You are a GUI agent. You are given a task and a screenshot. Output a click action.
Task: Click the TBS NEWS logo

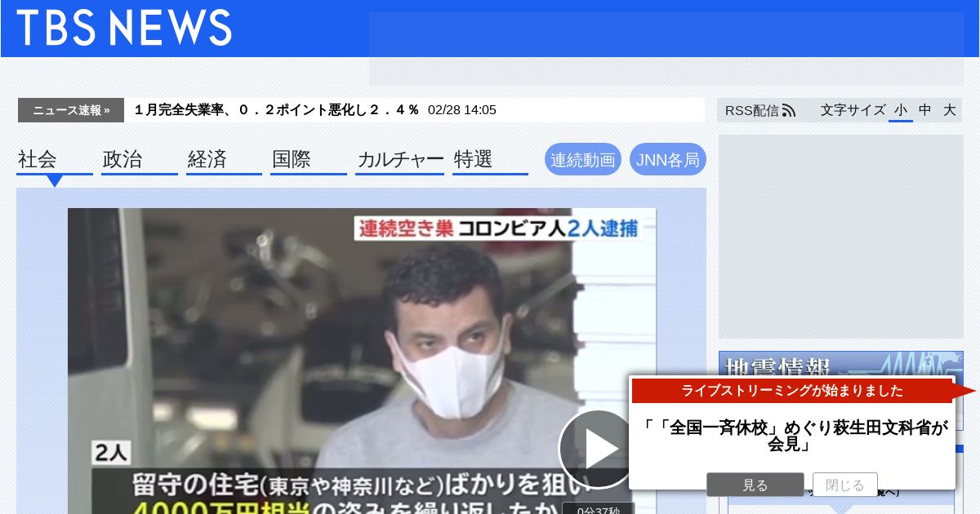[x=124, y=28]
